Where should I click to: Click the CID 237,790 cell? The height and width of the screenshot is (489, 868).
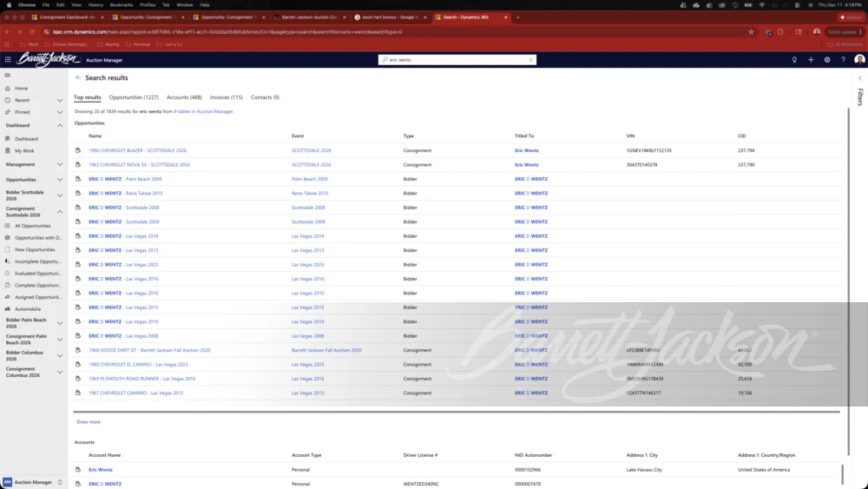click(746, 165)
